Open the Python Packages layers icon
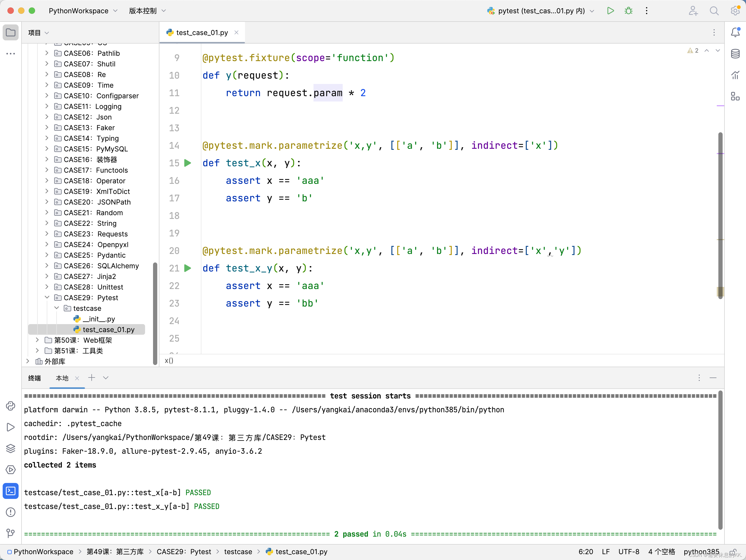 click(10, 448)
